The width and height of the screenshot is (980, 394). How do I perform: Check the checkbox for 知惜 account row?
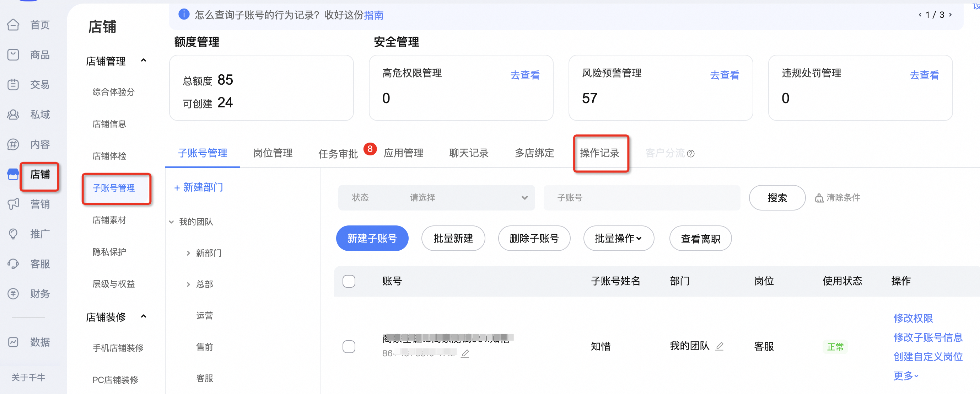349,346
